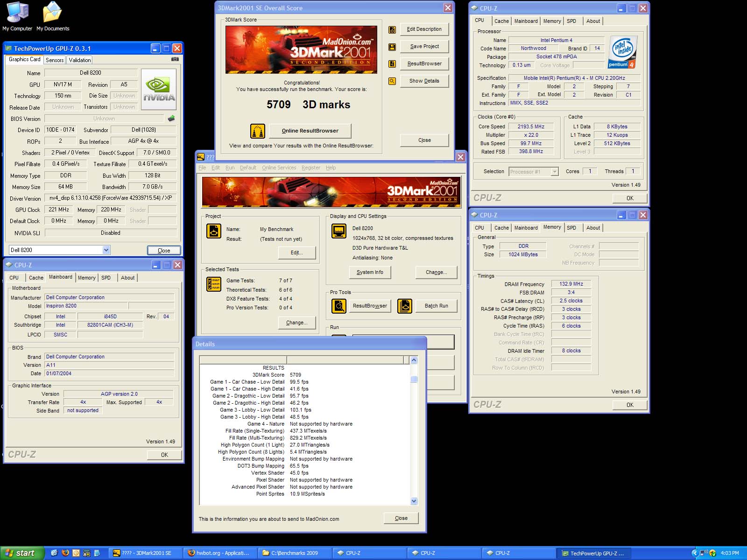This screenshot has height=560, width=747.
Task: Open the SPD tab in the CPU-Z Memory window
Action: (571, 228)
